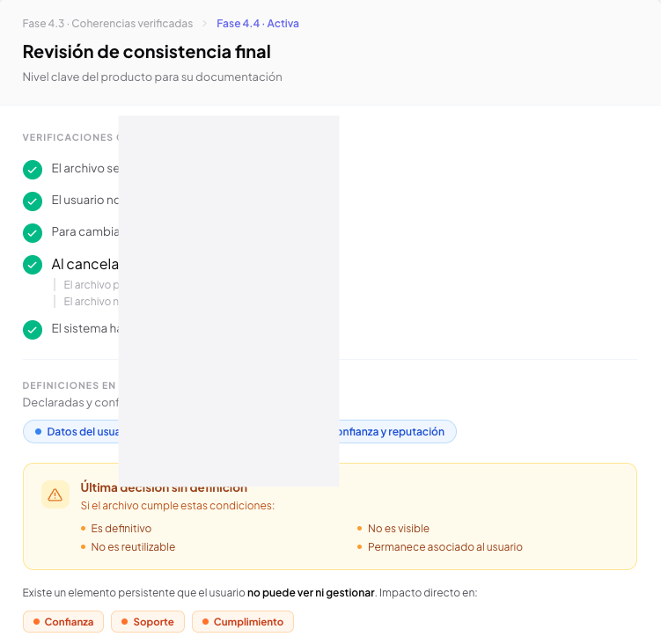Click the "Revisión de consistencia final" heading
661x644 pixels.
click(x=146, y=52)
